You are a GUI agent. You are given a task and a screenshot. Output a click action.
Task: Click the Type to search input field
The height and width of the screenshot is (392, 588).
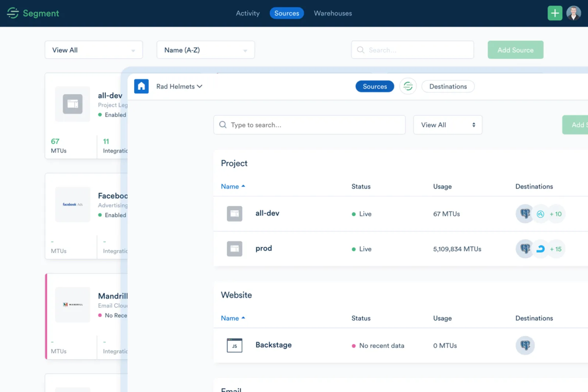(309, 125)
